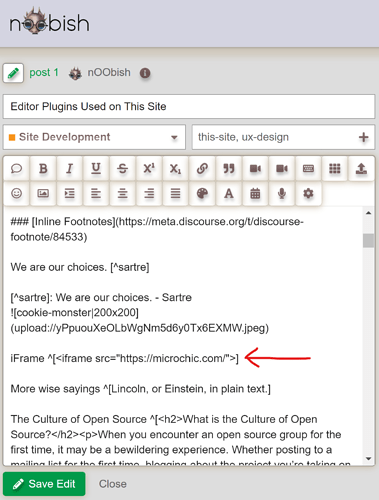The image size is (379, 500).
Task: Click the plus to add tags
Action: [x=364, y=137]
